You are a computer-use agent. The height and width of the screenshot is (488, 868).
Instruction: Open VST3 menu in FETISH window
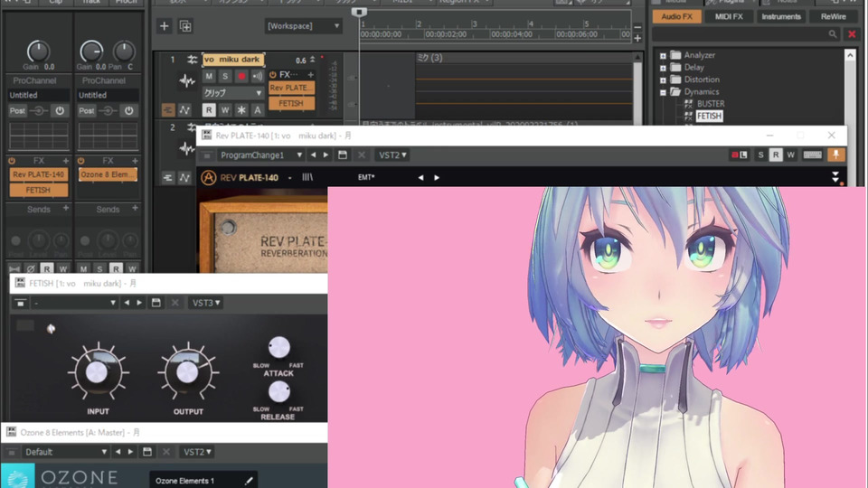tap(205, 303)
